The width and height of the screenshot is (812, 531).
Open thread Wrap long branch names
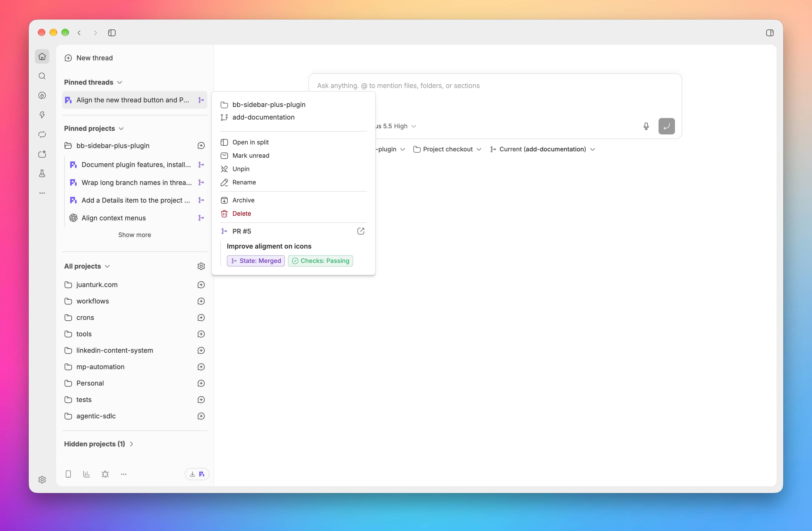[x=137, y=182]
